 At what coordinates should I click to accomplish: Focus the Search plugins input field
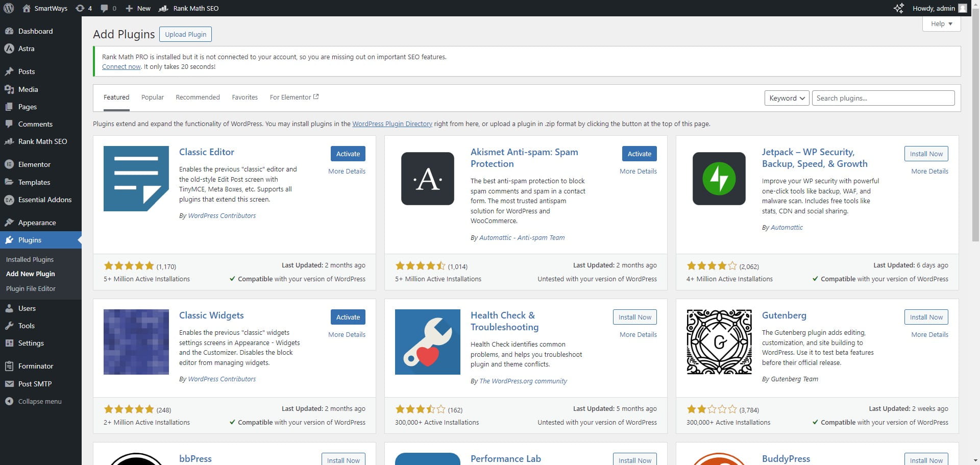click(883, 98)
